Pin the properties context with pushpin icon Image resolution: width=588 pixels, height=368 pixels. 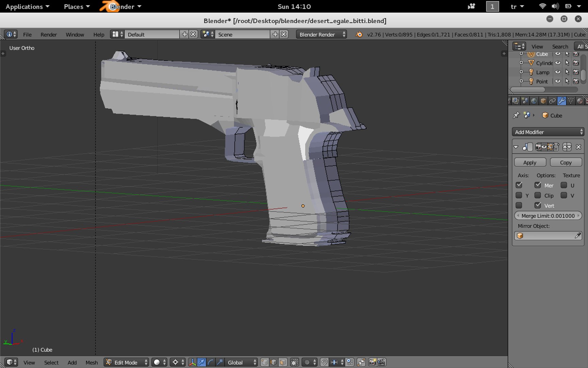click(517, 115)
